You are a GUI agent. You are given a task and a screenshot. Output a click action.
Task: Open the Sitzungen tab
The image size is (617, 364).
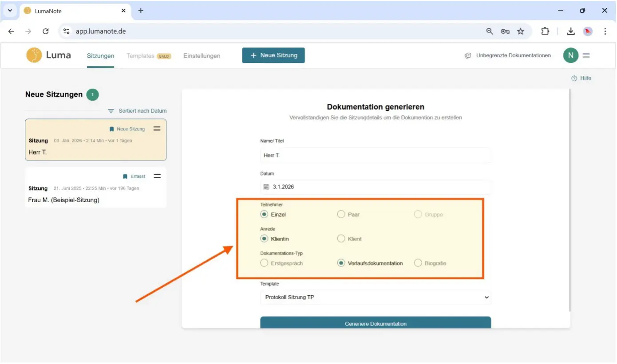point(100,56)
